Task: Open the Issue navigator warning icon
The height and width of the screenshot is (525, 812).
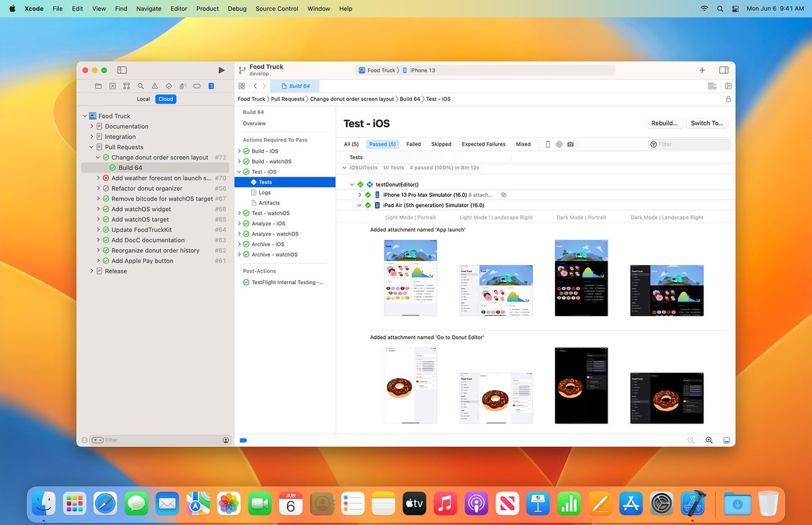Action: pyautogui.click(x=155, y=87)
